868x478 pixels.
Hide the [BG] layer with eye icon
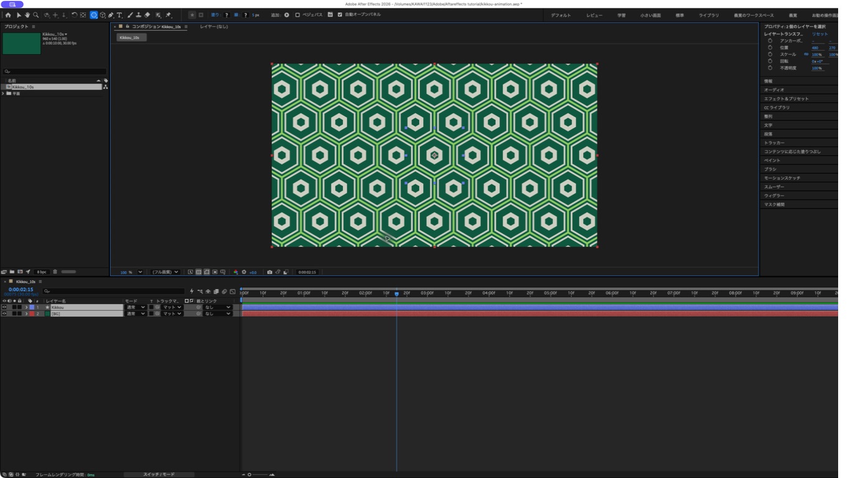[x=4, y=314]
